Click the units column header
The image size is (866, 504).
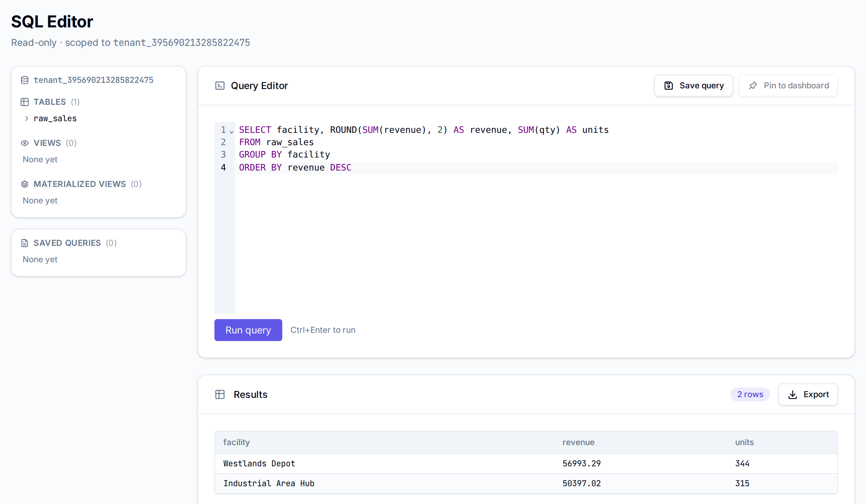(x=744, y=442)
